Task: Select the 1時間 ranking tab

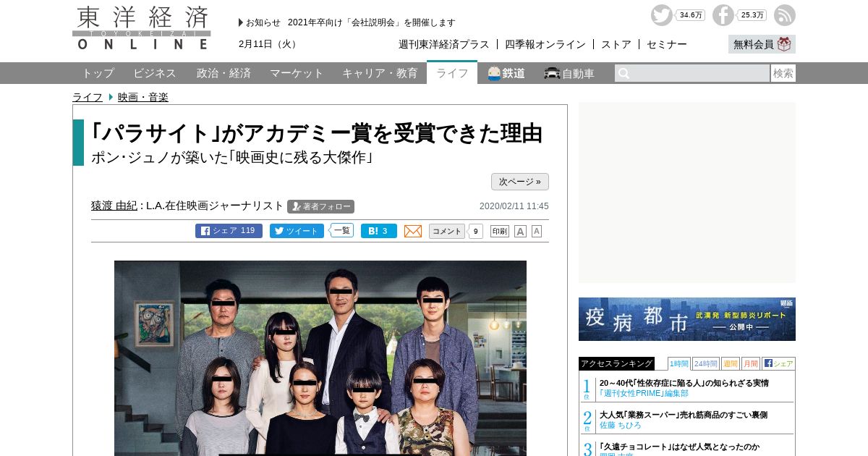Action: tap(679, 363)
